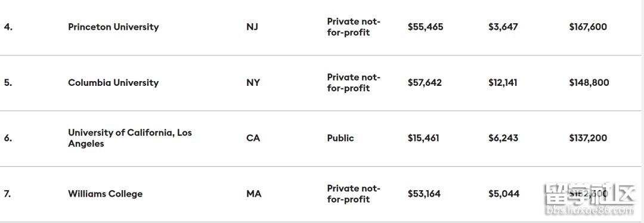Click the NY state cell
Image resolution: width=644 pixels, height=223 pixels.
(x=253, y=82)
